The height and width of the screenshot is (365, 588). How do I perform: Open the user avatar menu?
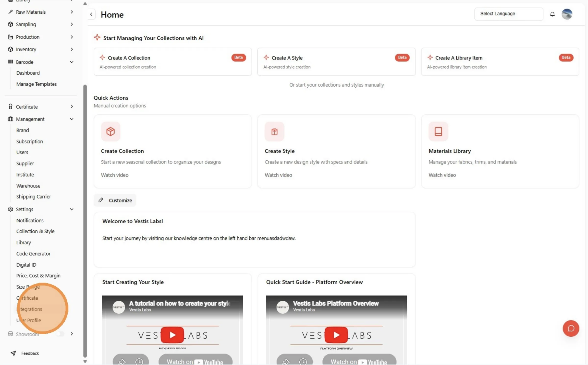567,14
